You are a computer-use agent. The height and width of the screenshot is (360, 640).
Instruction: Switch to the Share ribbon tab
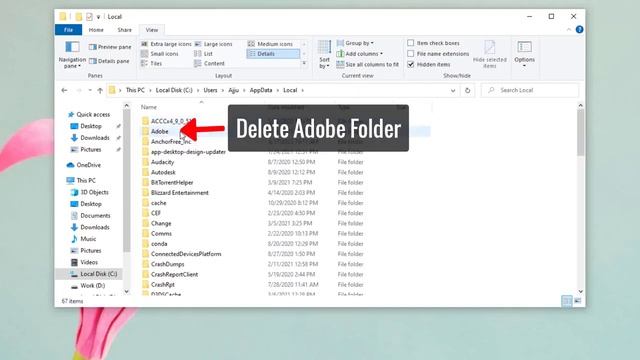click(124, 30)
